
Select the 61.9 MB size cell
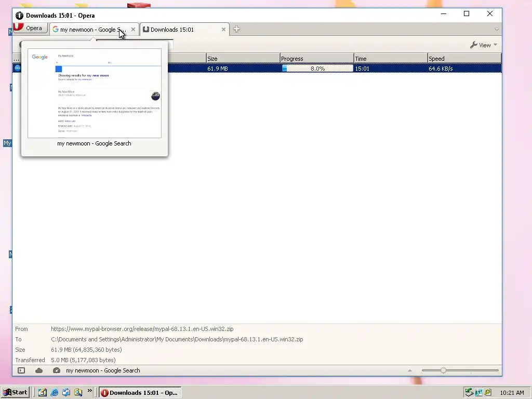pyautogui.click(x=218, y=69)
